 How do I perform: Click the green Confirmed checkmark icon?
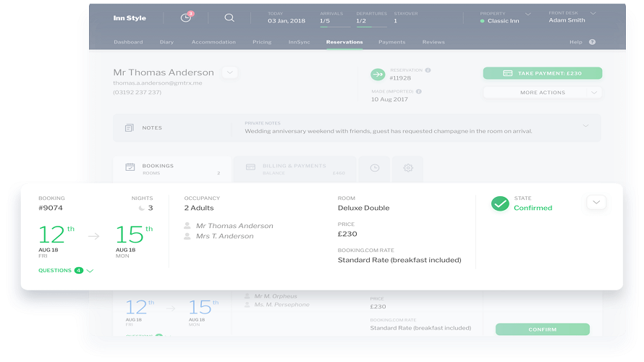tap(500, 203)
